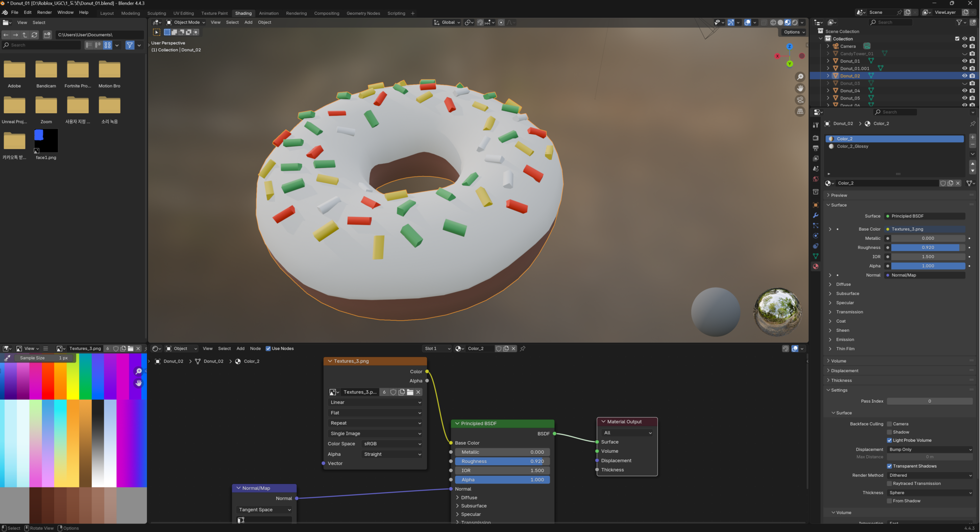
Task: Open the face1.png file thumbnail
Action: tap(45, 140)
